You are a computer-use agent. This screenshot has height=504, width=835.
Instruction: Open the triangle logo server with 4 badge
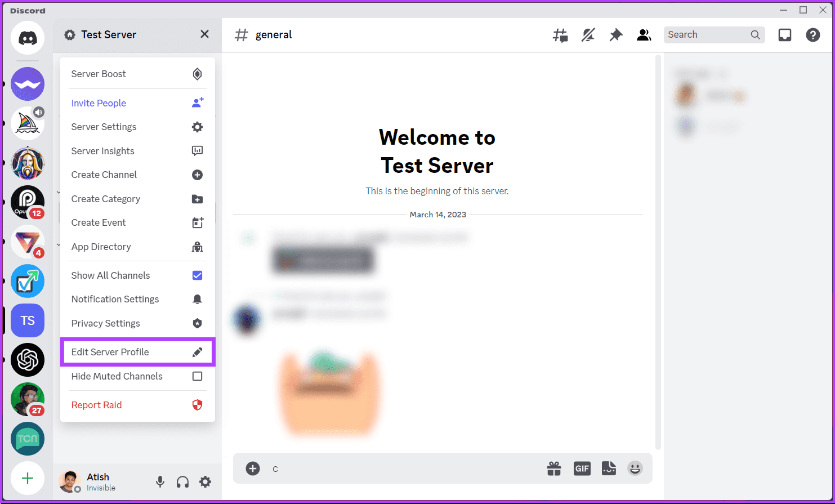(28, 242)
